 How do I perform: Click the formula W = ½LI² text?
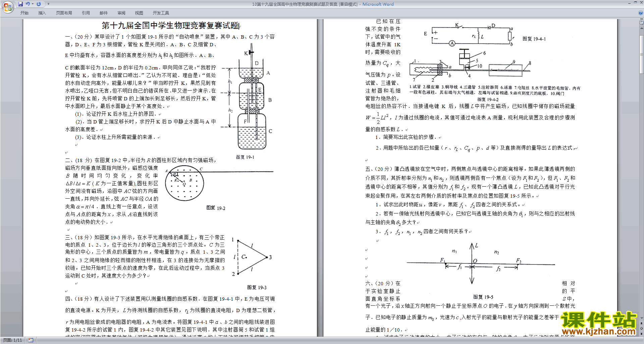tap(377, 118)
